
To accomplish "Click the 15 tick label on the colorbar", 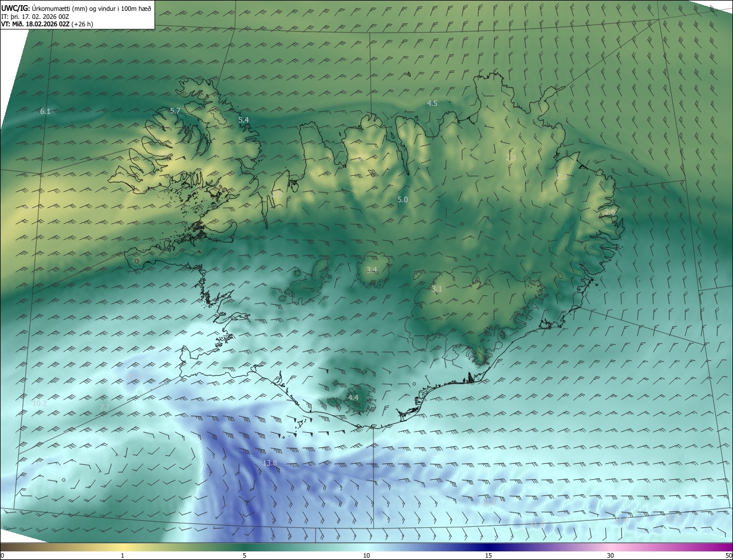I will click(488, 555).
